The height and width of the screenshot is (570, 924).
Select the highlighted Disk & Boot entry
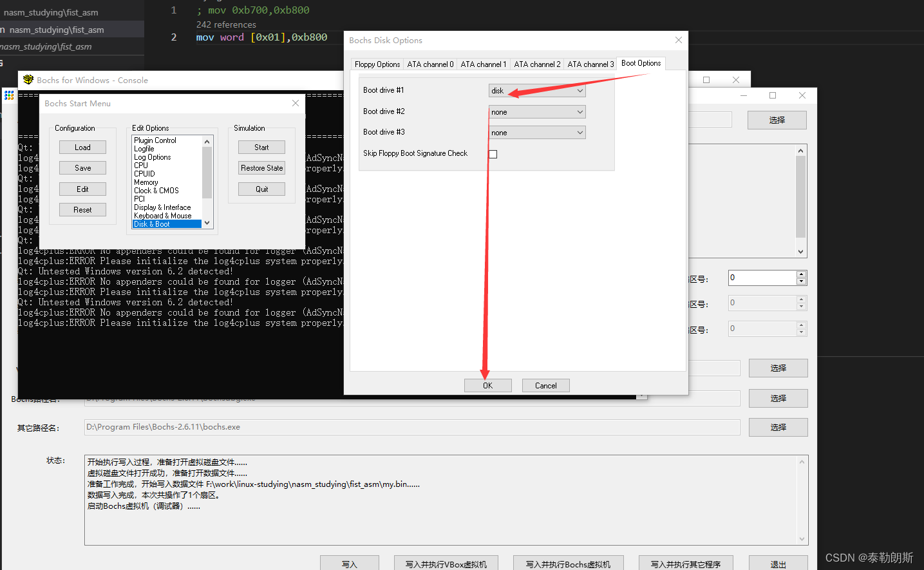click(167, 224)
